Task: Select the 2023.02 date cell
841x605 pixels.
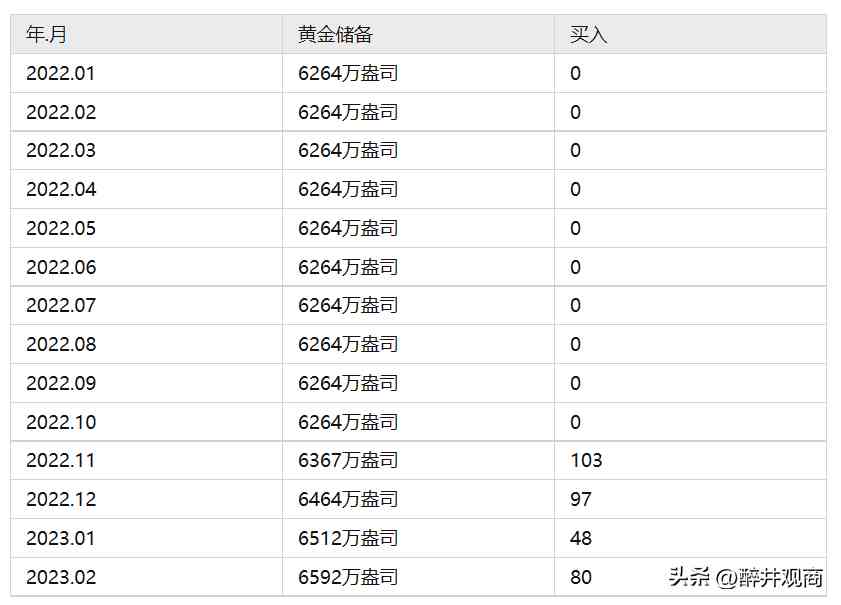Action: (x=60, y=577)
